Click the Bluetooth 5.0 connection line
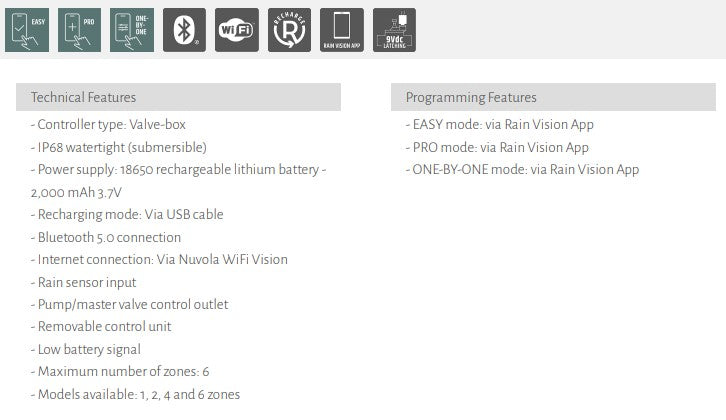The image size is (726, 420). 106,237
